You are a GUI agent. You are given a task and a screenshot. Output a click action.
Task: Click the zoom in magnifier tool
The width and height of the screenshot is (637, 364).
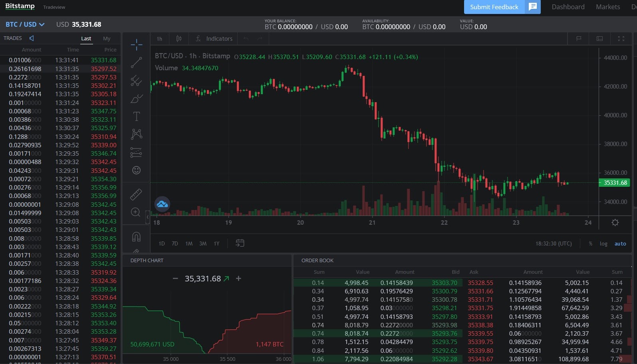136,212
